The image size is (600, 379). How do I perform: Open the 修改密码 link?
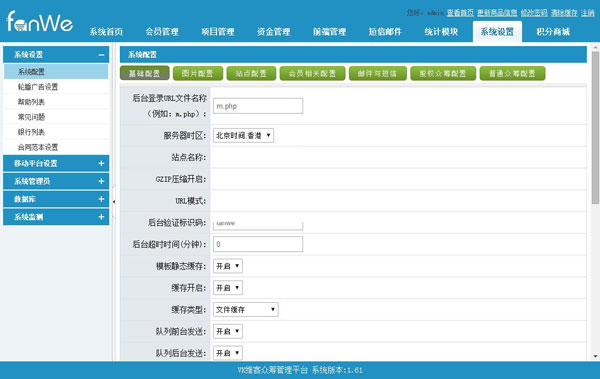(534, 13)
